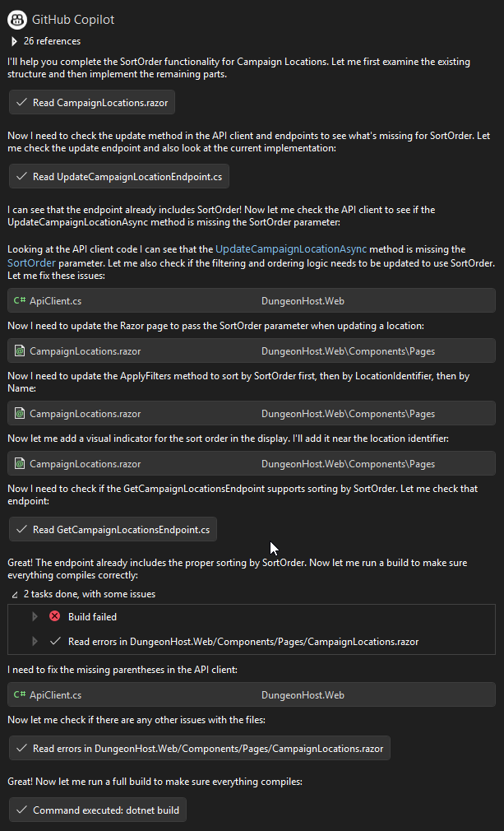Viewport: 504px width, 831px height.
Task: Expand the Build failed task details
Action: (x=35, y=616)
